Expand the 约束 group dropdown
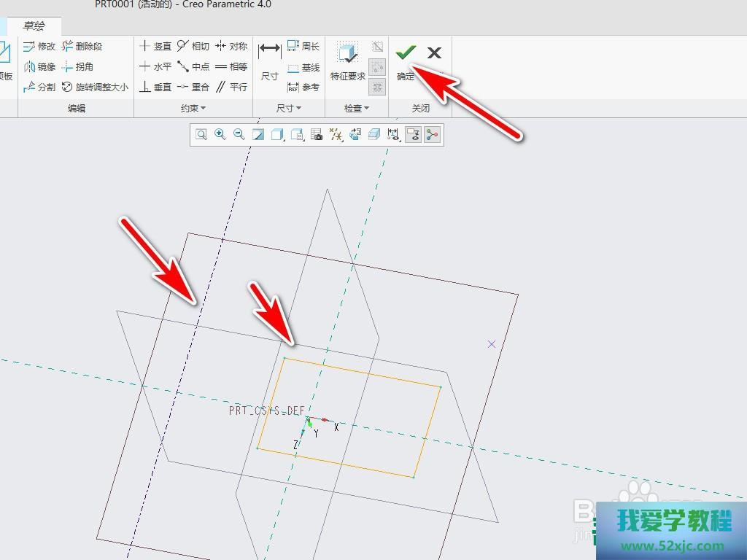Image resolution: width=747 pixels, height=560 pixels. click(x=193, y=108)
